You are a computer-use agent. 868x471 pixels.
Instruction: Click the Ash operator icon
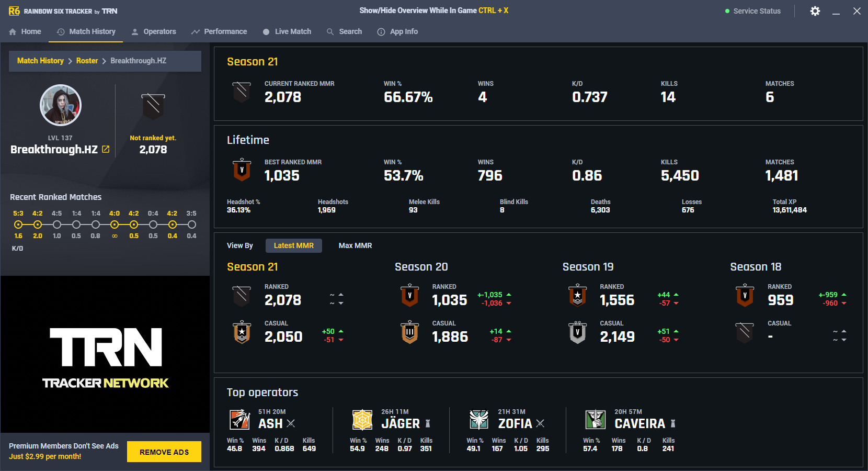240,420
